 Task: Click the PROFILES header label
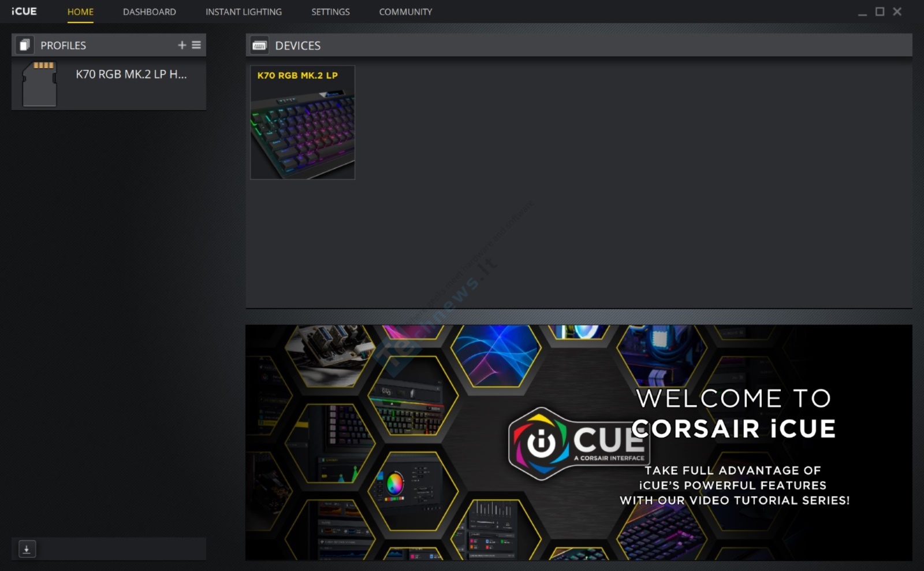coord(64,45)
